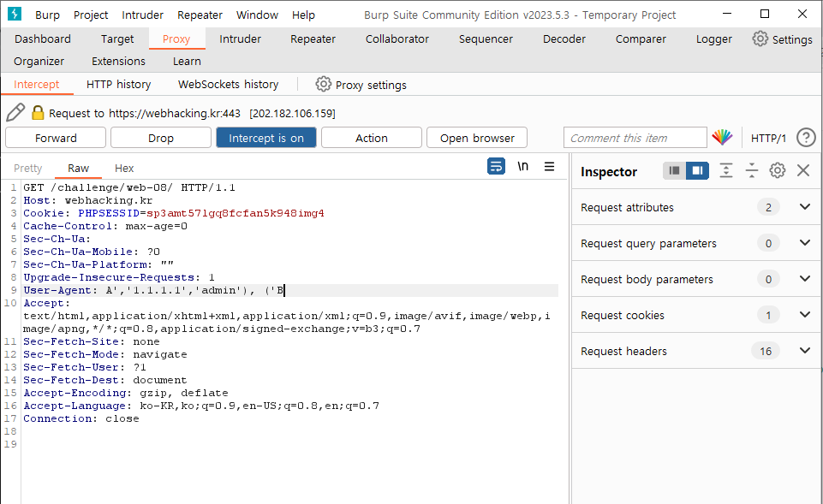Click the Host: webhacking.kr line
823x504 pixels.
87,200
